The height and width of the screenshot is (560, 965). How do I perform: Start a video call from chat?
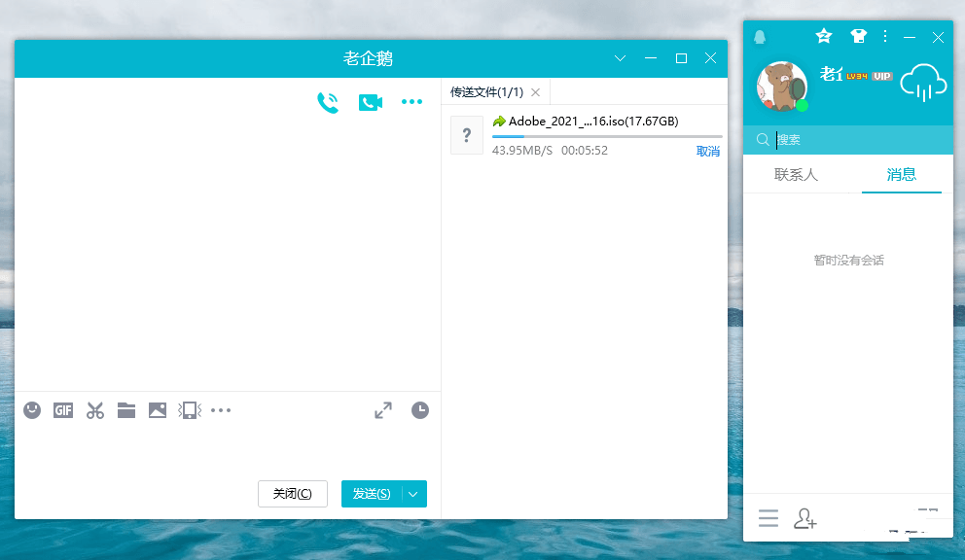(370, 102)
